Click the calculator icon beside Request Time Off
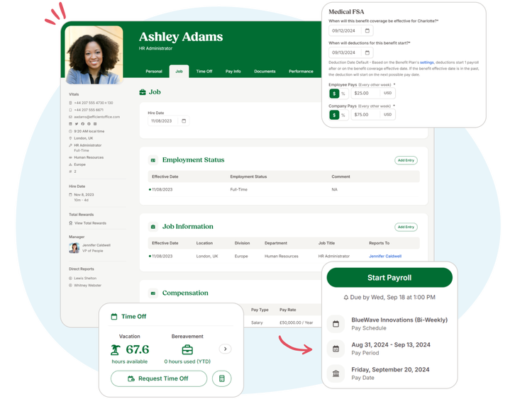Image resolution: width=532 pixels, height=399 pixels. [x=222, y=378]
